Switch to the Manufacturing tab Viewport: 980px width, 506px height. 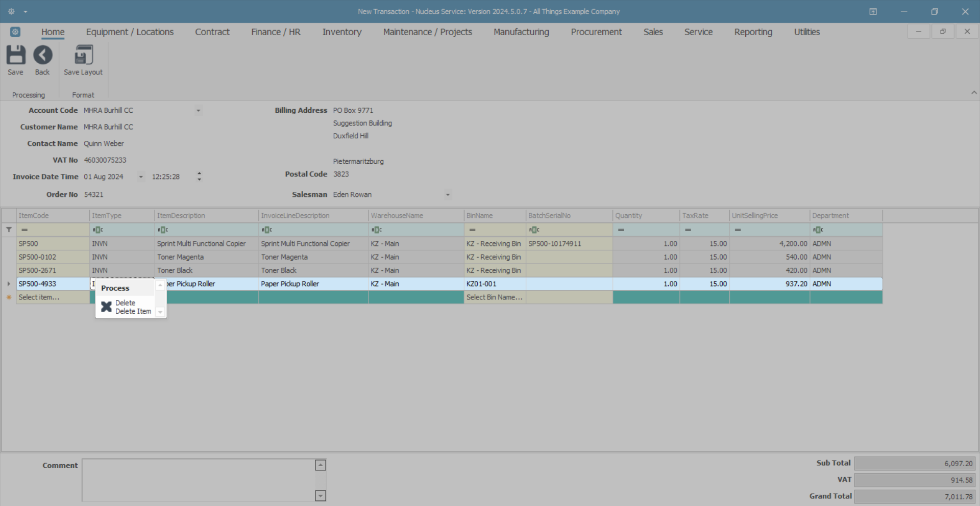(x=521, y=32)
